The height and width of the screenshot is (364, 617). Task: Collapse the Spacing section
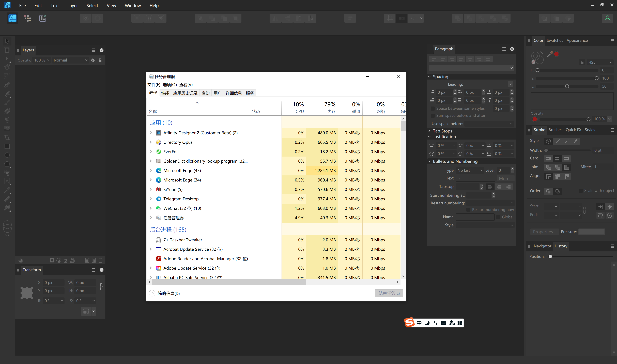[x=429, y=77]
